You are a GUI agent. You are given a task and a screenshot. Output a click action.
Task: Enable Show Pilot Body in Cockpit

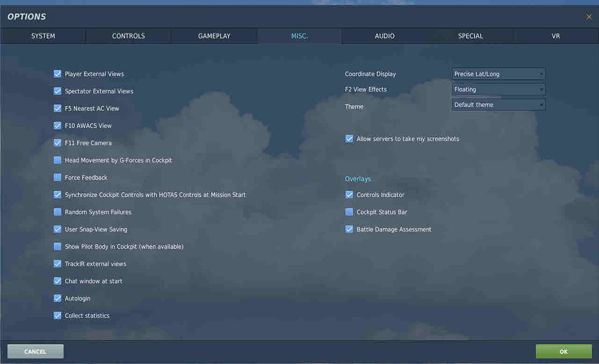58,247
